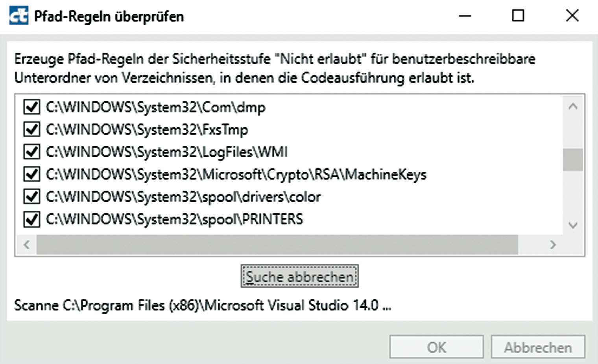
Task: Select the C:\WINDOWS\System32\spool\PRINTERS path entry
Action: coord(174,219)
